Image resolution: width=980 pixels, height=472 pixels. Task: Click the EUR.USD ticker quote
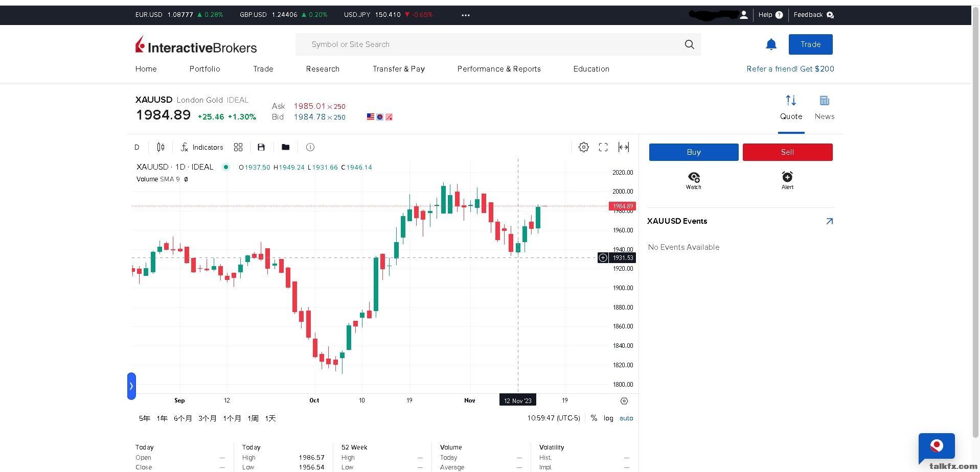179,15
